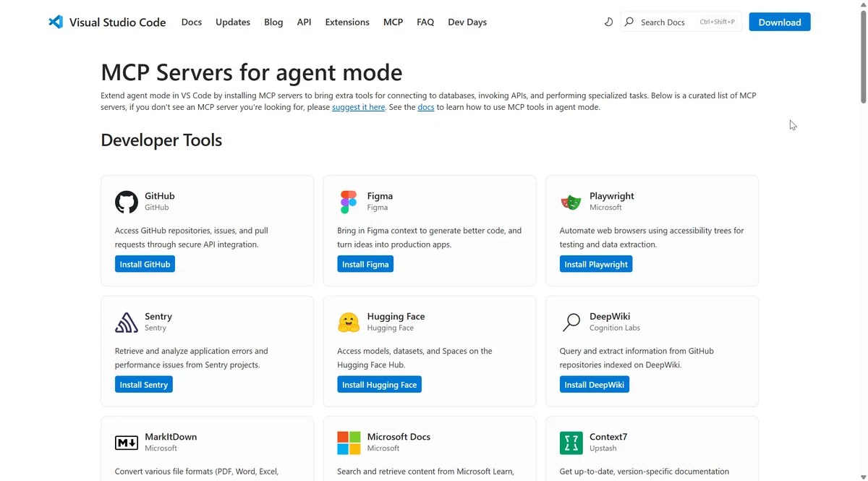868x481 pixels.
Task: Click Install Hugging Face button
Action: click(379, 384)
